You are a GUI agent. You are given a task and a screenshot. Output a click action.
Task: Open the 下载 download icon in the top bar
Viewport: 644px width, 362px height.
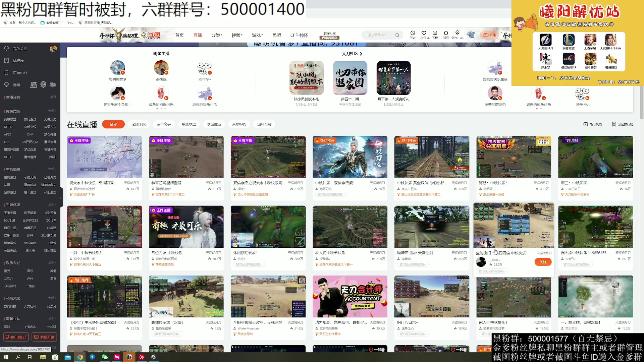(435, 35)
